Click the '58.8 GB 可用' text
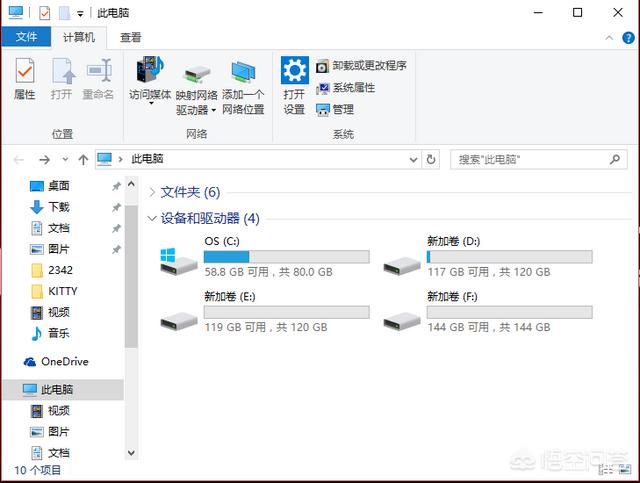The width and height of the screenshot is (640, 483). click(236, 272)
